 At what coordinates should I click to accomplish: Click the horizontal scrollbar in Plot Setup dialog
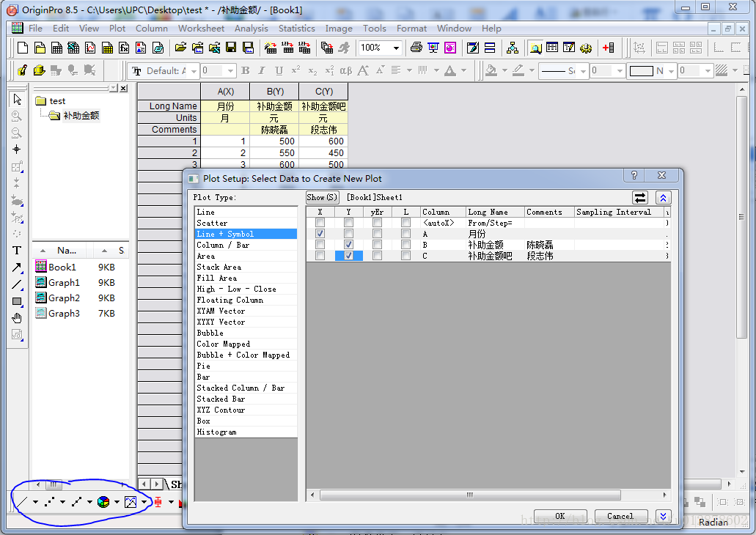pyautogui.click(x=469, y=495)
